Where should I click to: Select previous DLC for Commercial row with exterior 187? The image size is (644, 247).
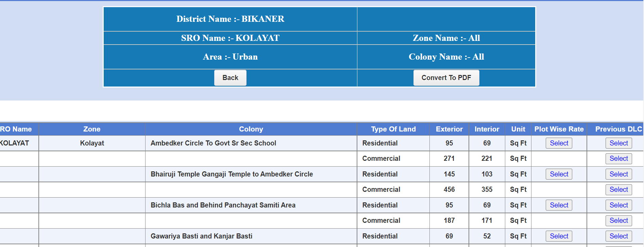click(x=618, y=220)
